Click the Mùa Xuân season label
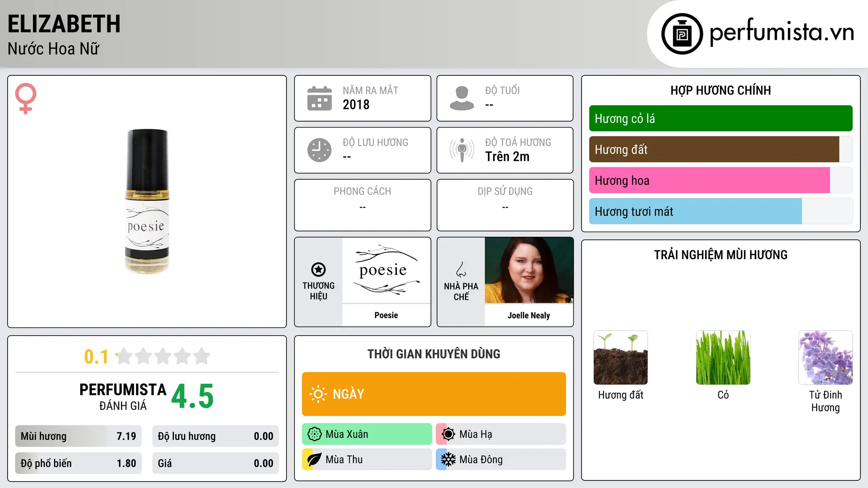 [347, 434]
